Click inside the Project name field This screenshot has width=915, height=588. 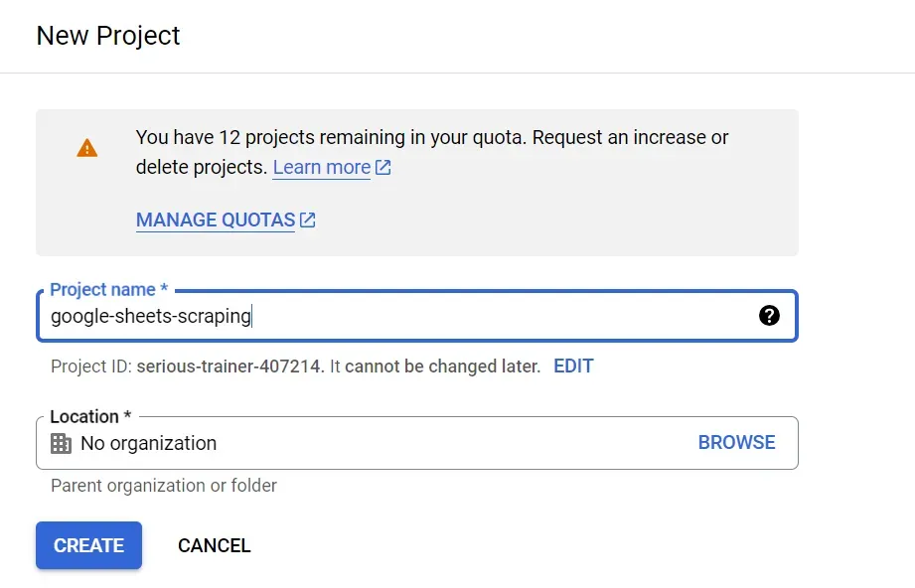point(397,316)
